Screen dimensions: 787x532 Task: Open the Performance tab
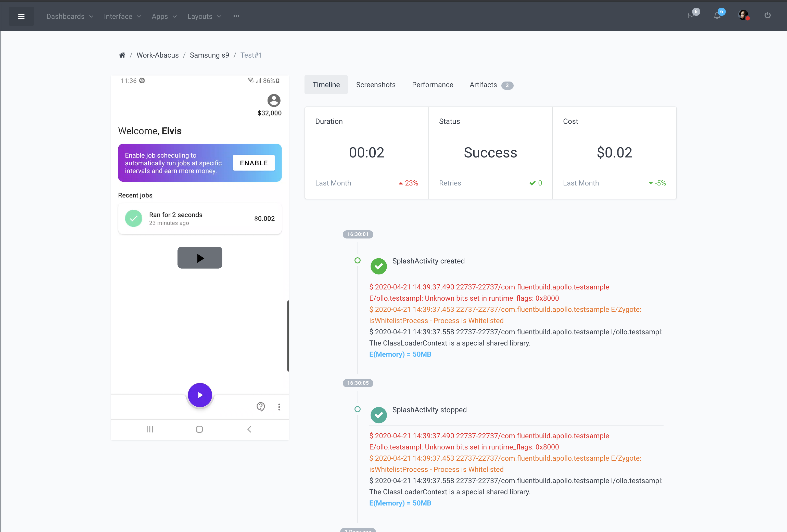point(432,84)
